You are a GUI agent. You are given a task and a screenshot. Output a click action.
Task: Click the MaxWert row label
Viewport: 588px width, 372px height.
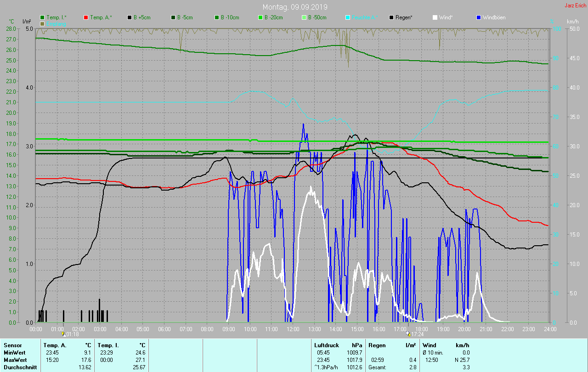(x=15, y=360)
